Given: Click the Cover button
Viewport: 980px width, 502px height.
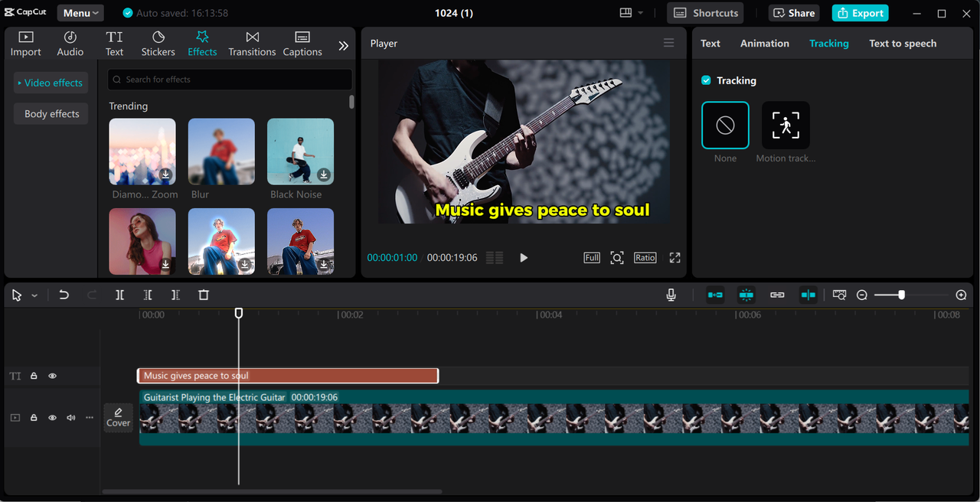Looking at the screenshot, I should [119, 418].
